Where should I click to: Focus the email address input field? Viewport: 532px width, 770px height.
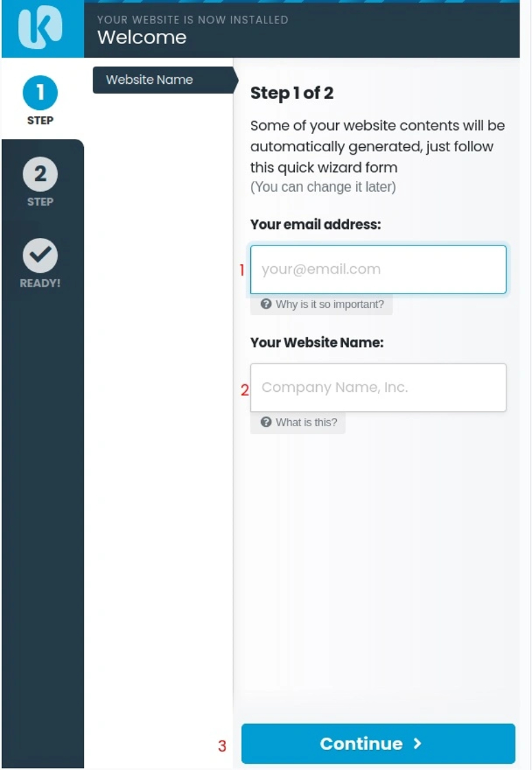(x=378, y=269)
